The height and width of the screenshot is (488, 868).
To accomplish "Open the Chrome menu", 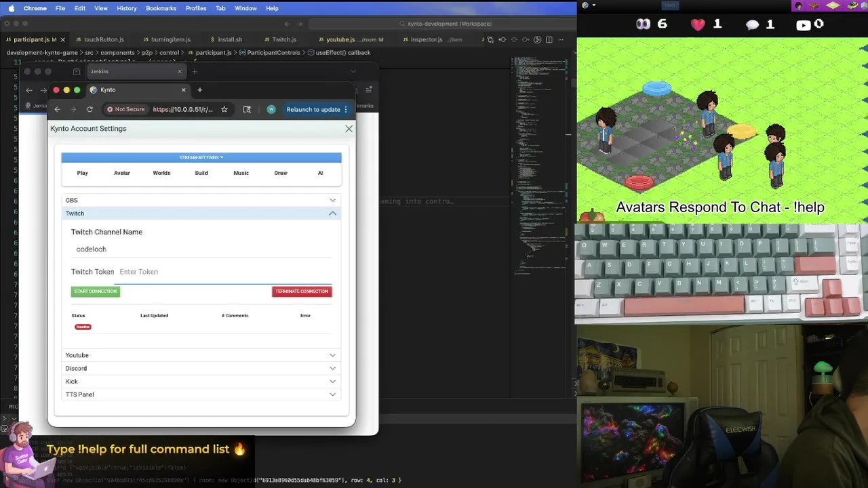I will click(35, 8).
